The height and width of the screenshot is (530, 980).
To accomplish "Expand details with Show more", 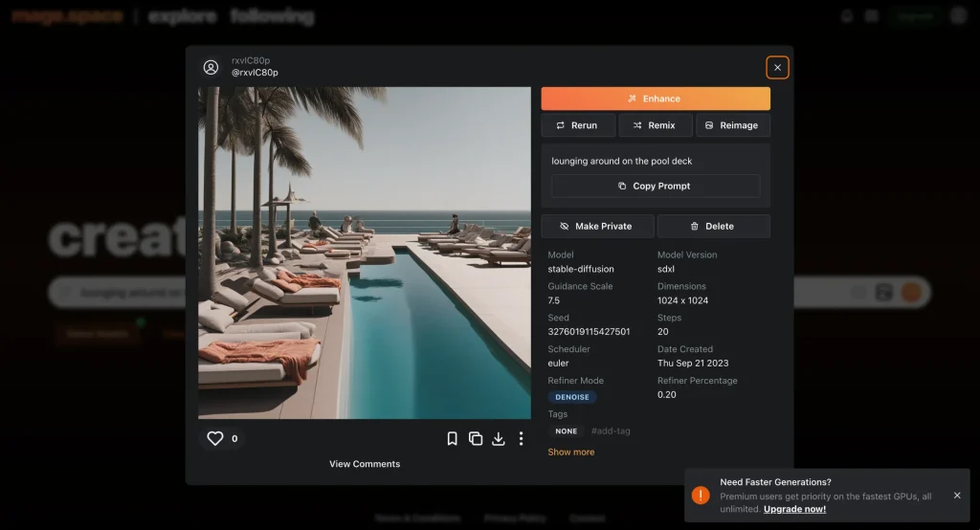I will [571, 452].
